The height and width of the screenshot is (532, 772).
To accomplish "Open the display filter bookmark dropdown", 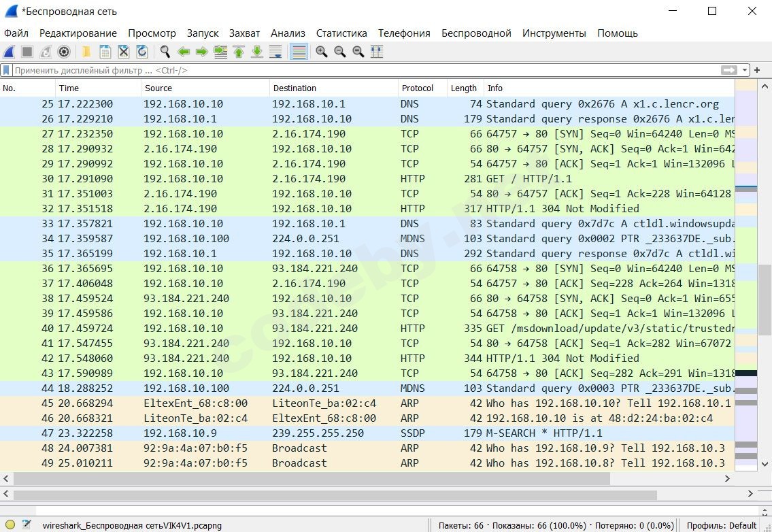I will [x=6, y=69].
